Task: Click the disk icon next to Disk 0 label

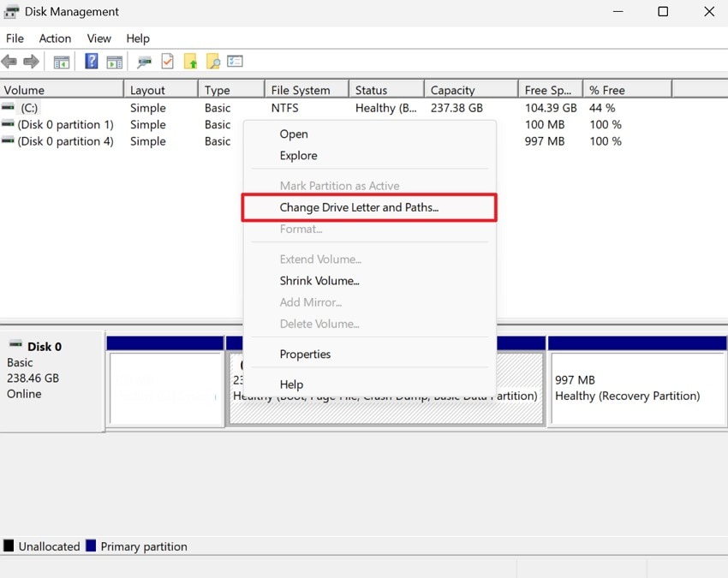Action: [15, 344]
